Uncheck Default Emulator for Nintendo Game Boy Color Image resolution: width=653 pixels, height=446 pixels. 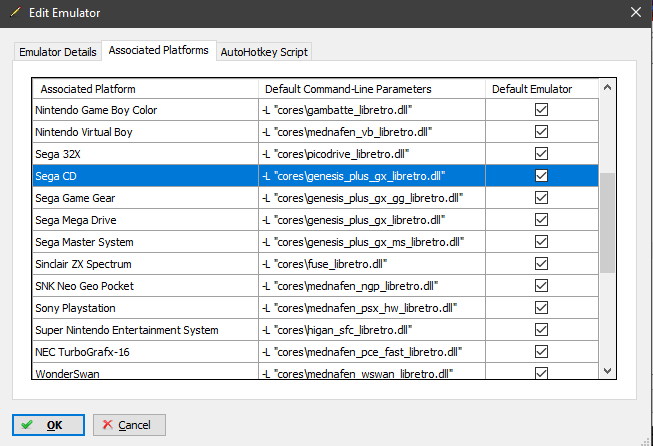541,110
